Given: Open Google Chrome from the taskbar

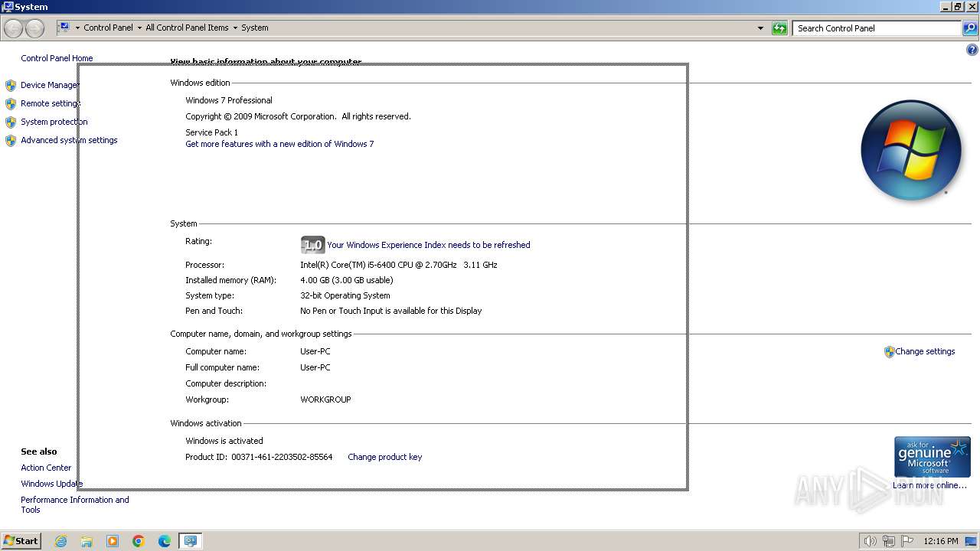Looking at the screenshot, I should click(139, 541).
